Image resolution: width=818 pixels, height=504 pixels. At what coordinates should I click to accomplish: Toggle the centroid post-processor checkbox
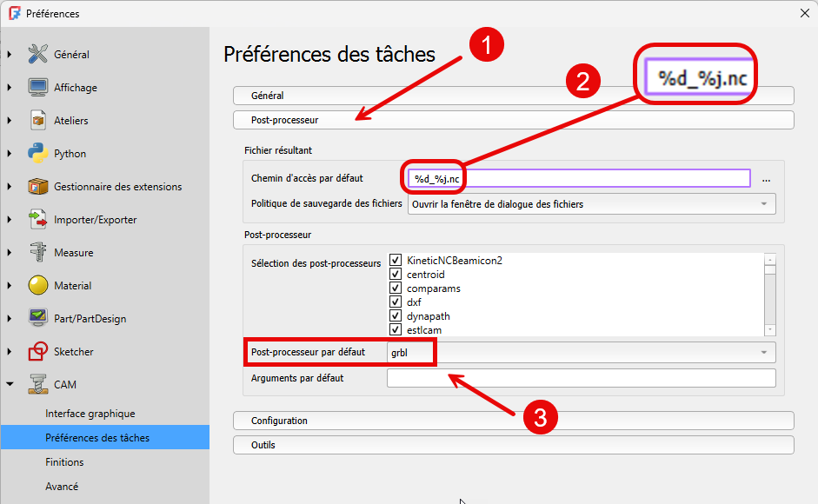click(396, 274)
